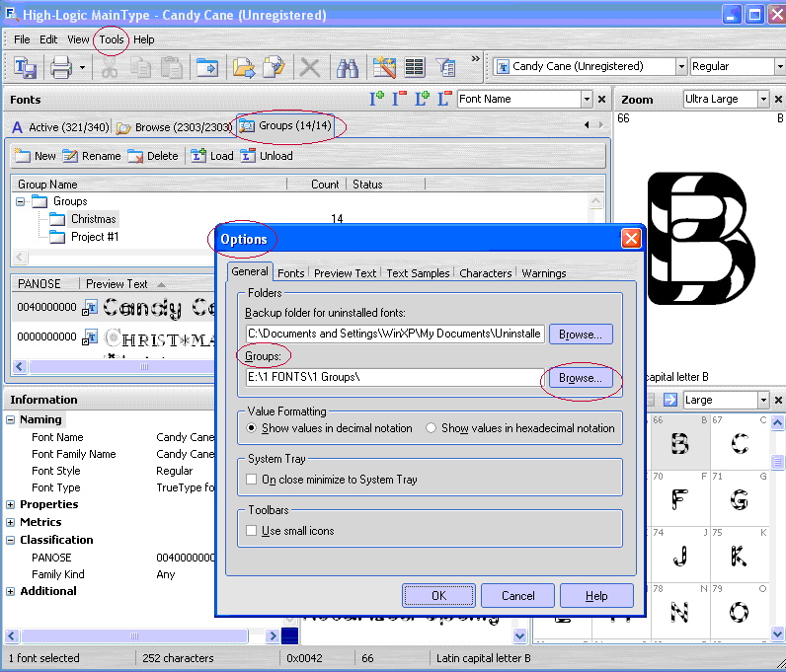The image size is (786, 672).
Task: Click the binoculars search icon
Action: pyautogui.click(x=347, y=67)
